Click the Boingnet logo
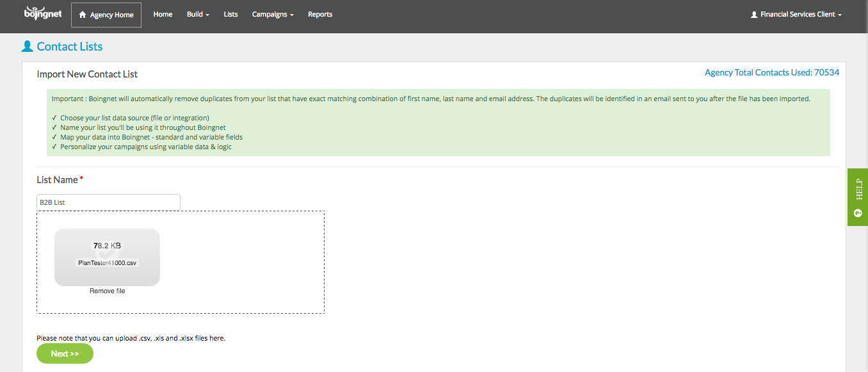This screenshot has width=868, height=372. click(x=43, y=13)
